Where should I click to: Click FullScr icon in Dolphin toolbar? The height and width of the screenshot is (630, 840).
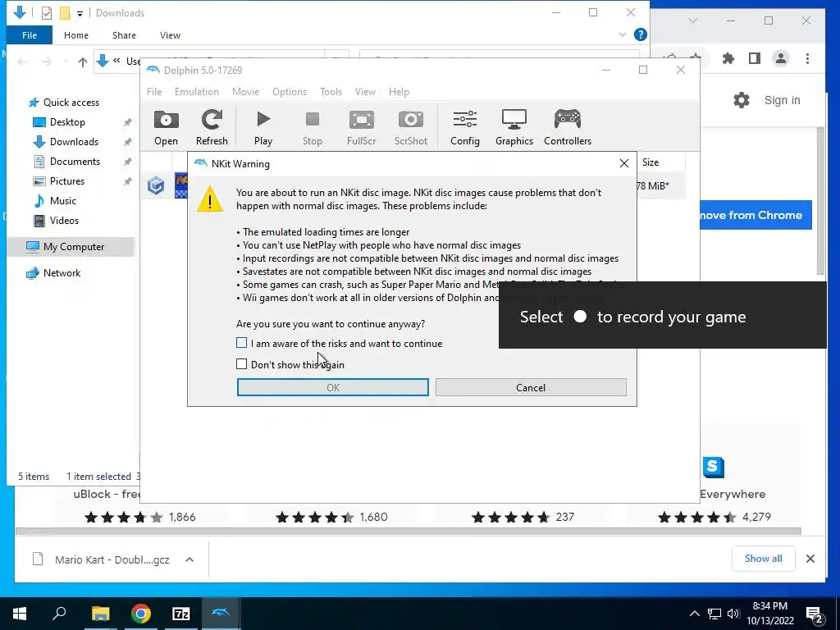coord(362,127)
